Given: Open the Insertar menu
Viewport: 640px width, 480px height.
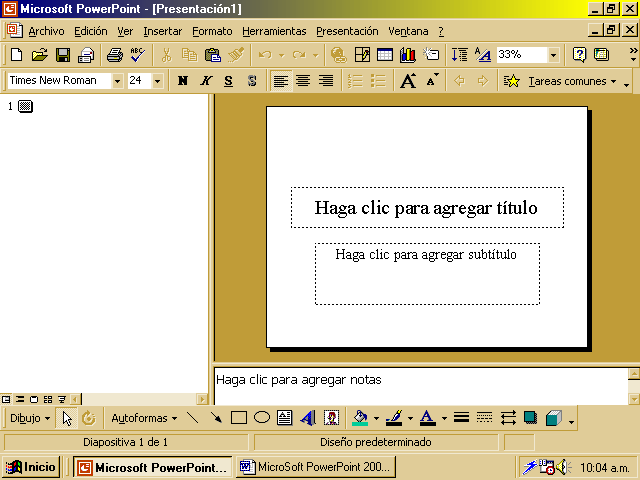Looking at the screenshot, I should 162,31.
